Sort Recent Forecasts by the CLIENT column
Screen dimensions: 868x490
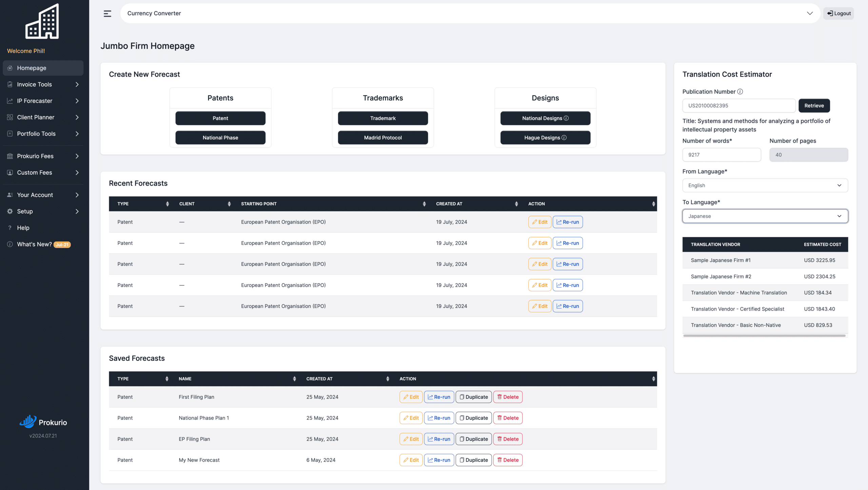(229, 204)
